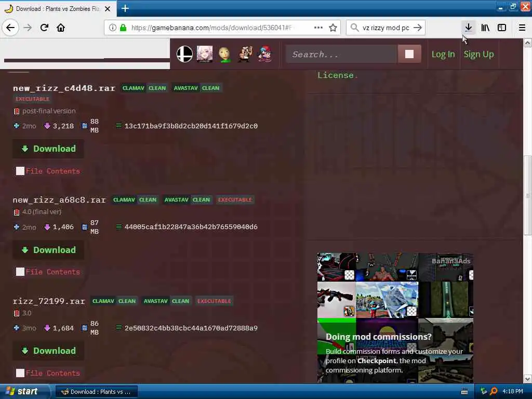Click the browser search box 'vz rizzy mod pc'
The image size is (532, 399).
[386, 28]
